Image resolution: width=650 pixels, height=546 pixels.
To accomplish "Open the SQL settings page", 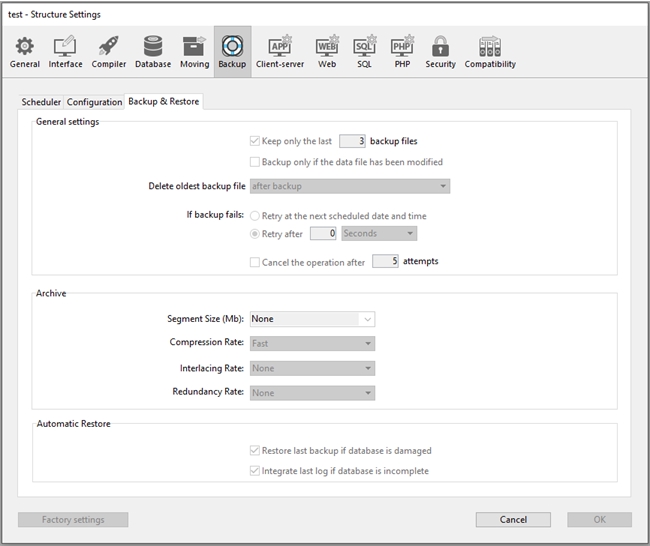I will tap(364, 52).
